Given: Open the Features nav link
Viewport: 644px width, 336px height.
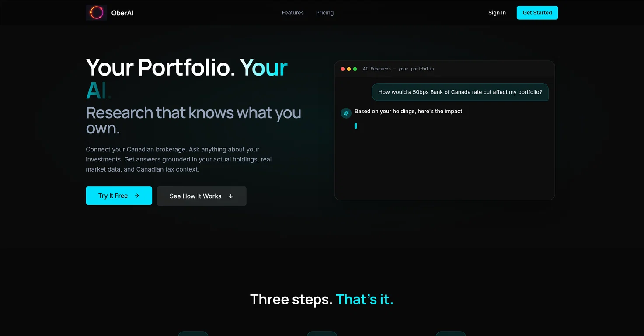Looking at the screenshot, I should point(292,13).
